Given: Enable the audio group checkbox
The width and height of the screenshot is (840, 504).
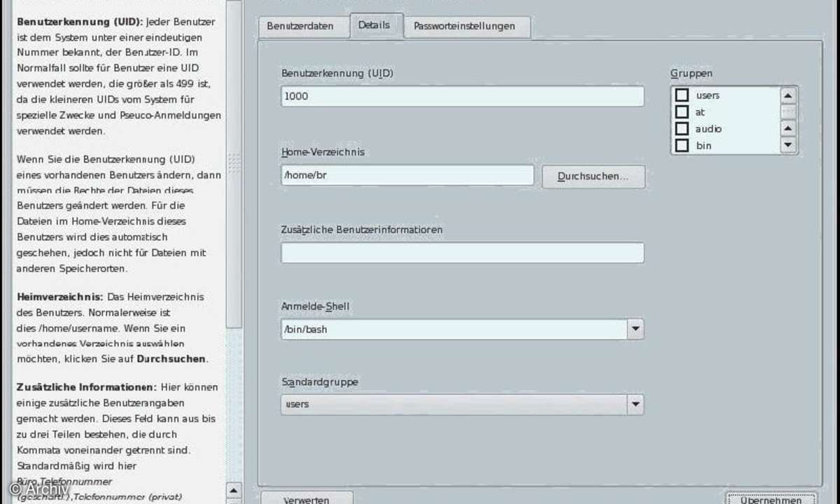Looking at the screenshot, I should click(682, 129).
